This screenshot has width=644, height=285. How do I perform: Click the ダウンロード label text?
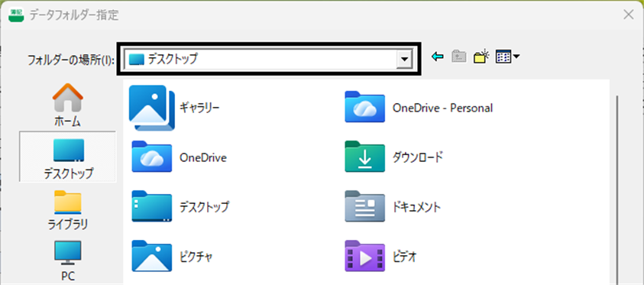pos(418,157)
